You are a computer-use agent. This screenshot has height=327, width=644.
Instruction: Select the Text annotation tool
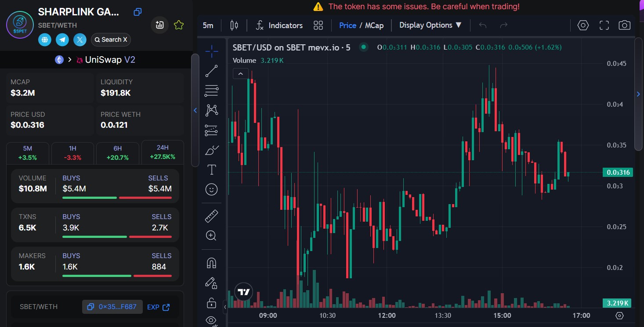pyautogui.click(x=211, y=169)
